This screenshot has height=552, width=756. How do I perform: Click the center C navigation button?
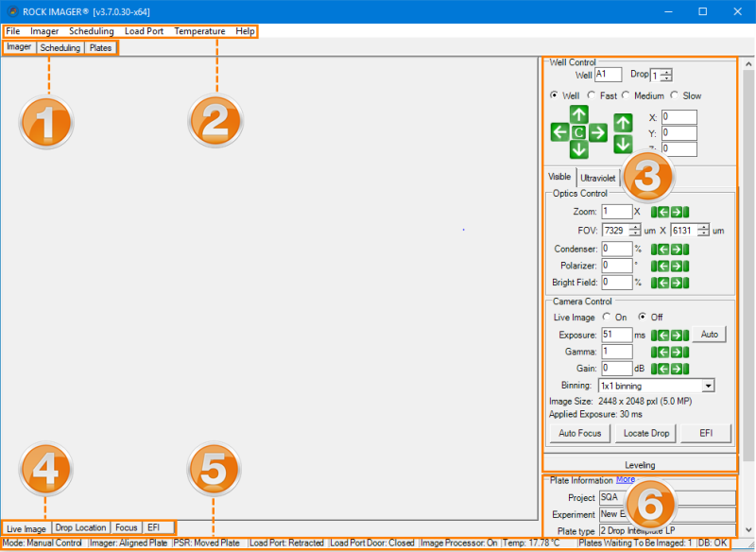point(579,132)
